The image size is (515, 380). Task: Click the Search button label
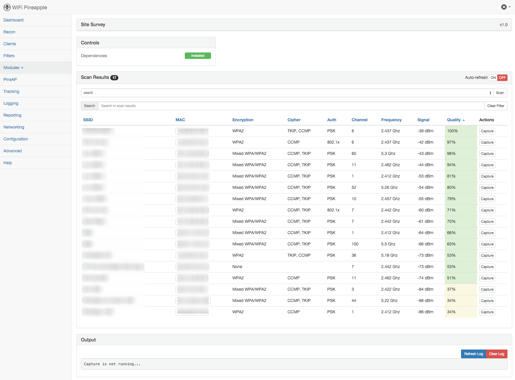coord(89,106)
